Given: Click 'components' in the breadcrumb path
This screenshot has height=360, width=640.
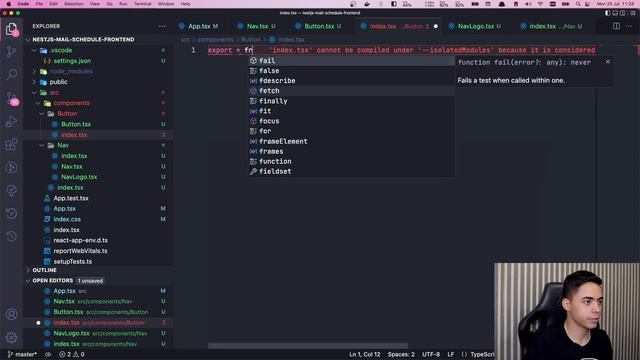Looking at the screenshot, I should click(216, 40).
